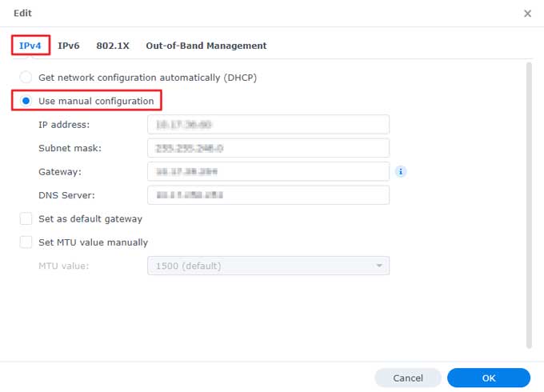This screenshot has height=392, width=544.
Task: Click the Set MTU value manually label
Action: click(x=93, y=242)
